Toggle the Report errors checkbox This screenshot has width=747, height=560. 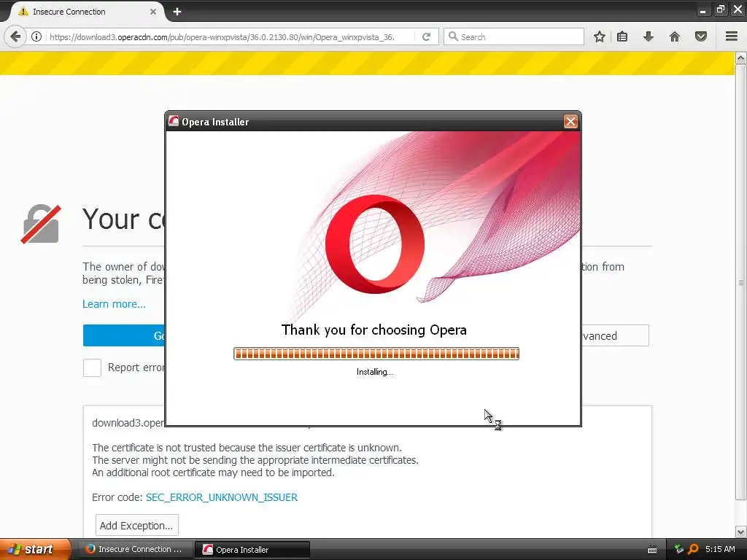92,367
